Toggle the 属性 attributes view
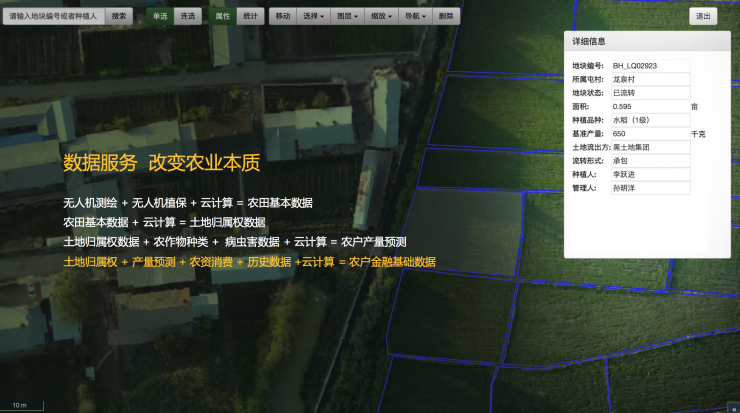 coord(223,16)
